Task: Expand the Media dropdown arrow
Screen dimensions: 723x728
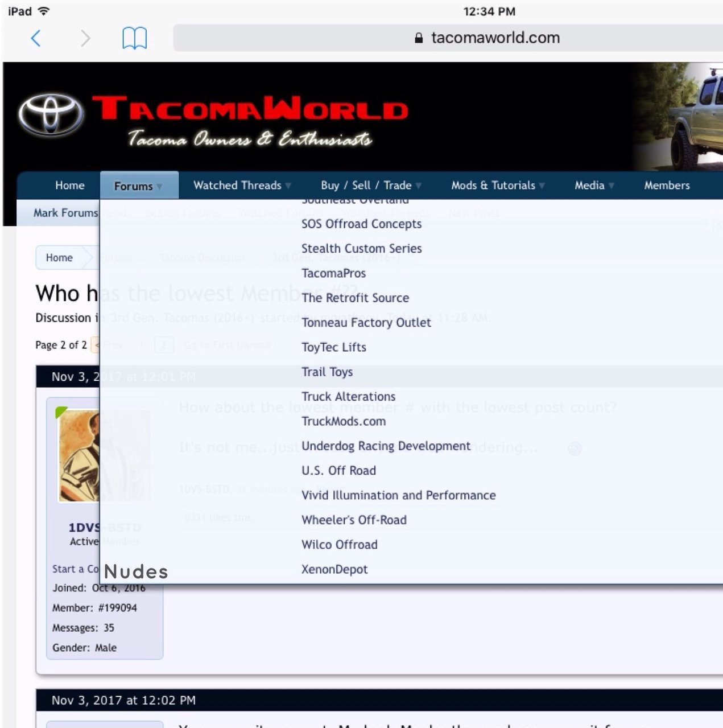Action: point(612,186)
